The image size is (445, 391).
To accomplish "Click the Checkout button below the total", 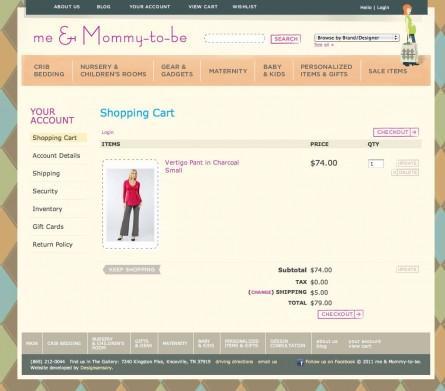I will pos(340,314).
